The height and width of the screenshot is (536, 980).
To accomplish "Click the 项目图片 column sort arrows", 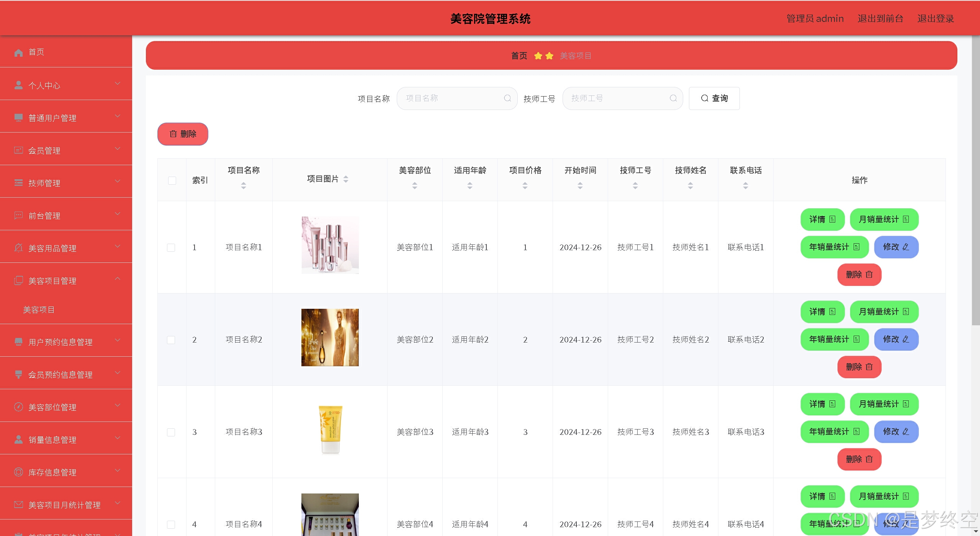I will [346, 179].
